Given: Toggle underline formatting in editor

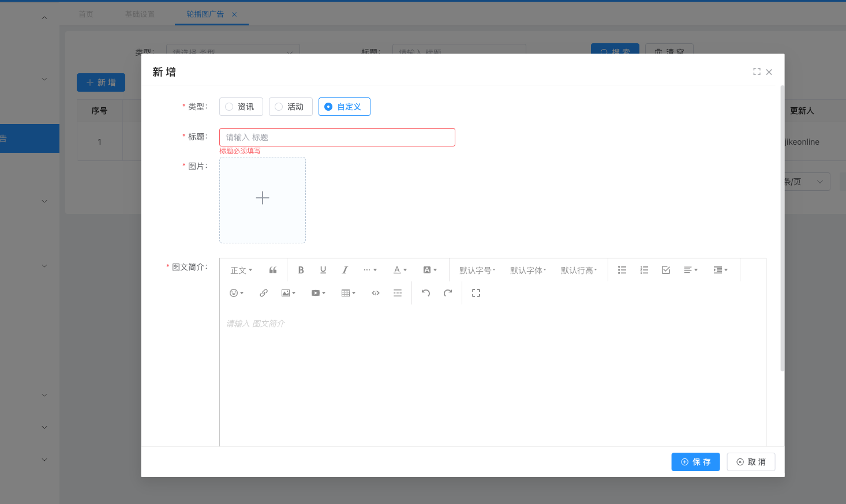Looking at the screenshot, I should tap(323, 270).
